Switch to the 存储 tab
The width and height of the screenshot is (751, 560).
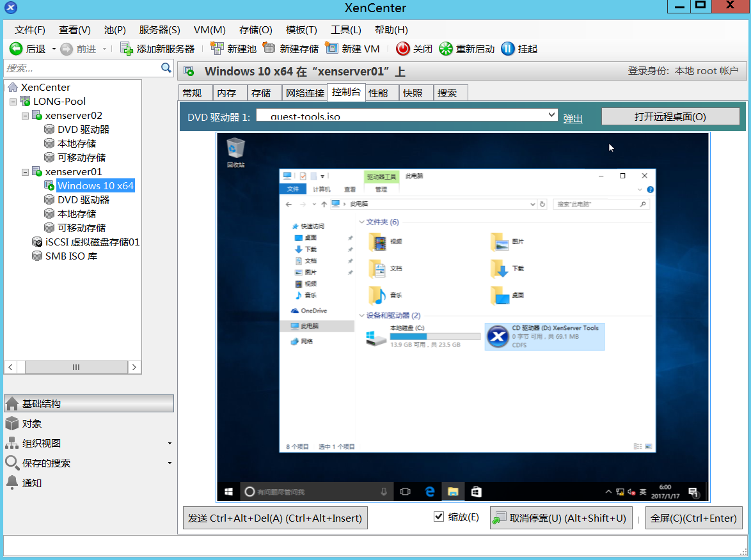(264, 93)
